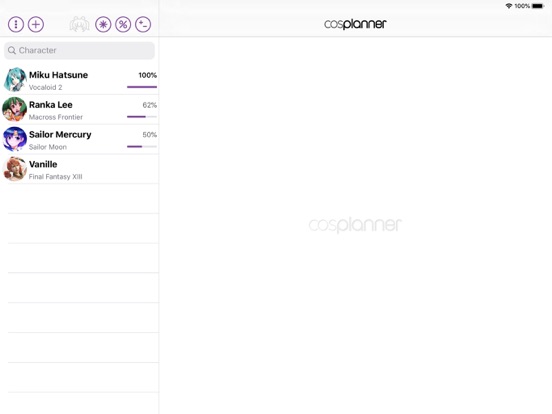The width and height of the screenshot is (552, 414).
Task: Select the Vanille entry
Action: pyautogui.click(x=80, y=169)
